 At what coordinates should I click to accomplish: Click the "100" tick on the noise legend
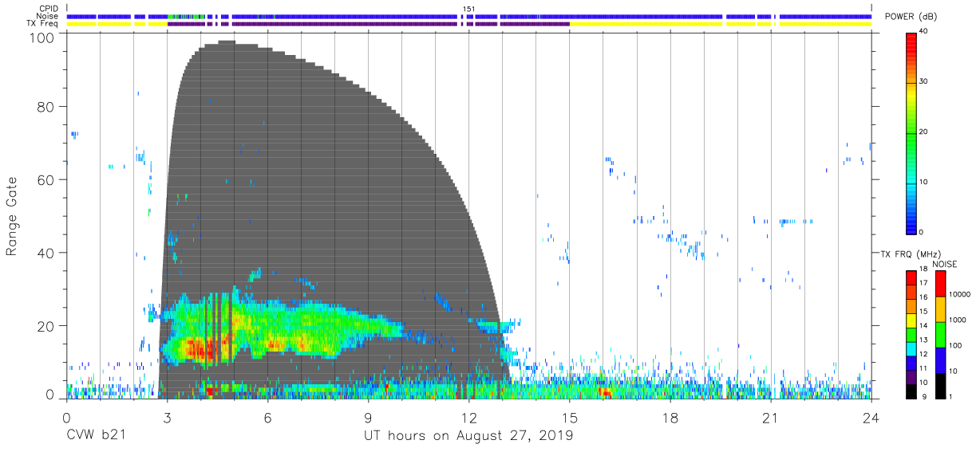tap(956, 346)
